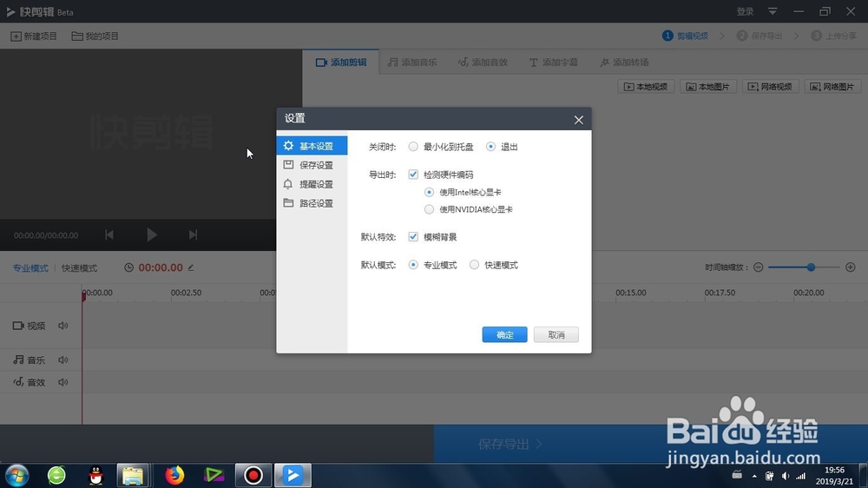Switch to 添加剪辑 tab

(x=341, y=62)
